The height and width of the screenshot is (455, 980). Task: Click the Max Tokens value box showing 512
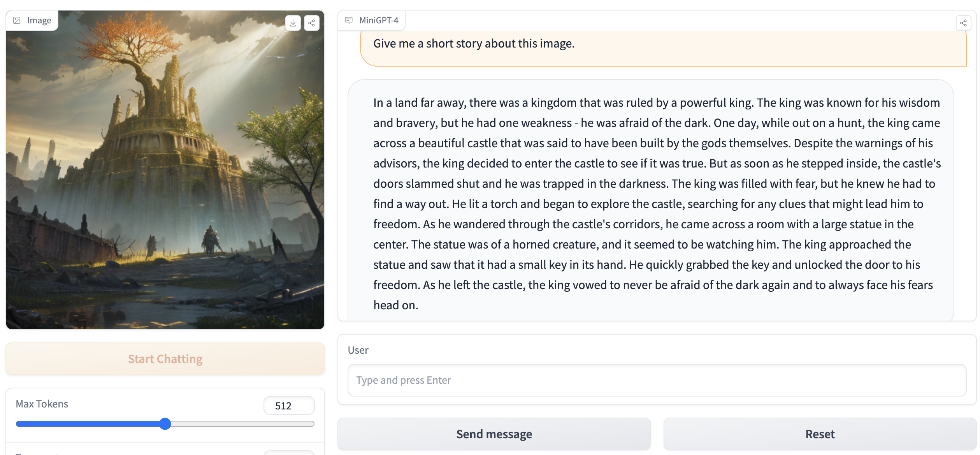[x=289, y=405]
